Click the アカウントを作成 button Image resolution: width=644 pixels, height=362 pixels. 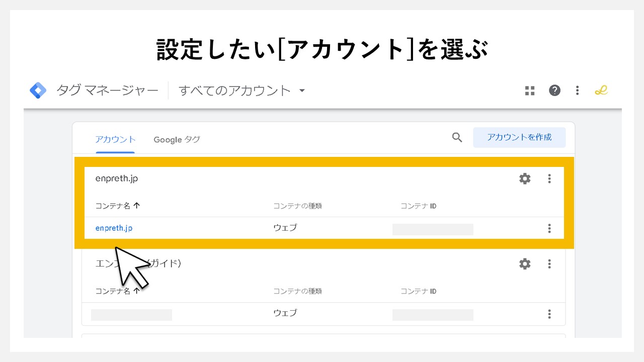tap(519, 137)
